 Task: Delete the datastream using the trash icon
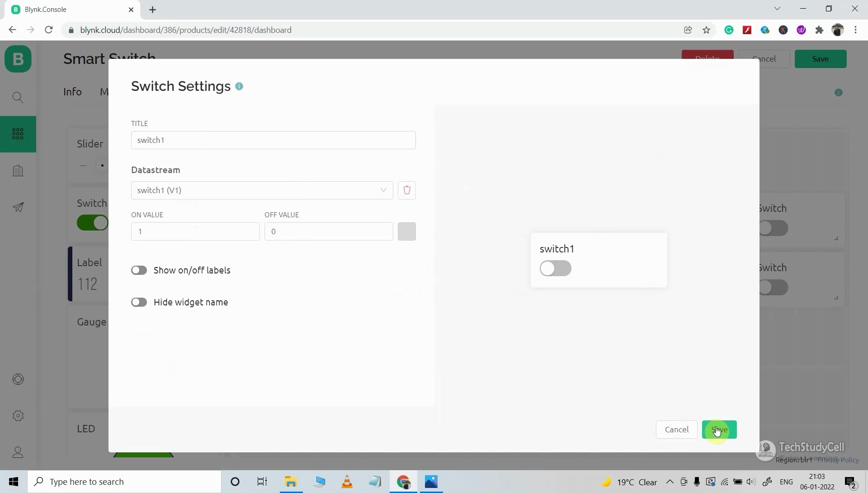pyautogui.click(x=406, y=190)
